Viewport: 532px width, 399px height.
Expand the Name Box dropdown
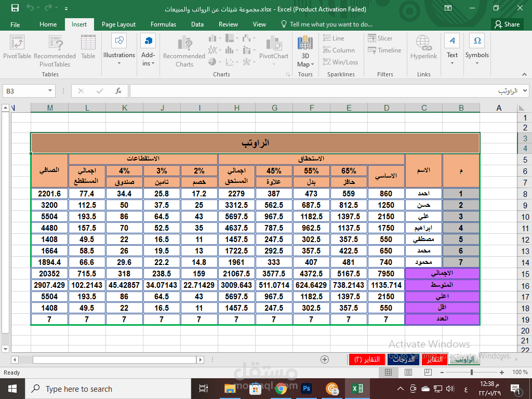click(50, 90)
